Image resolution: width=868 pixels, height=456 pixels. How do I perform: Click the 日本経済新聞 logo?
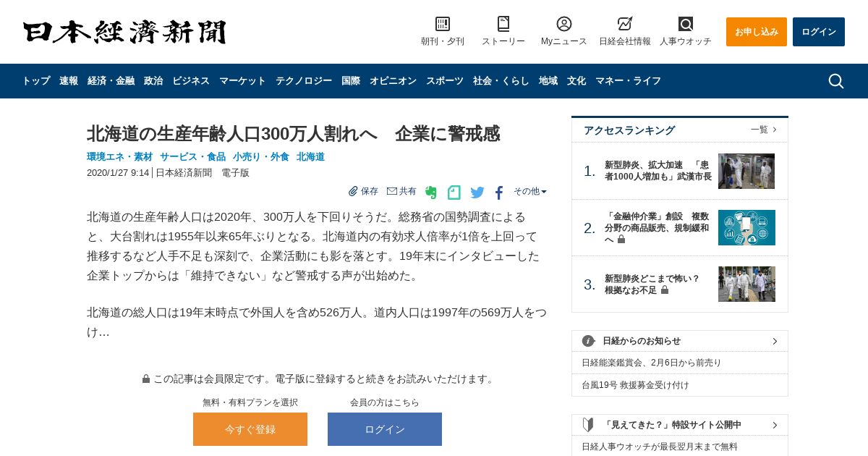tap(124, 32)
